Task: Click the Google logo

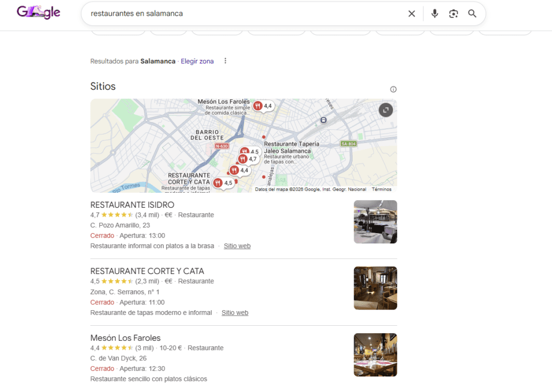Action: [x=38, y=12]
